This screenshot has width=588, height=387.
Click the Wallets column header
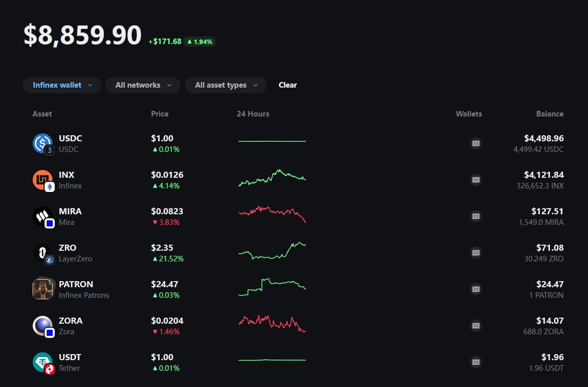469,114
